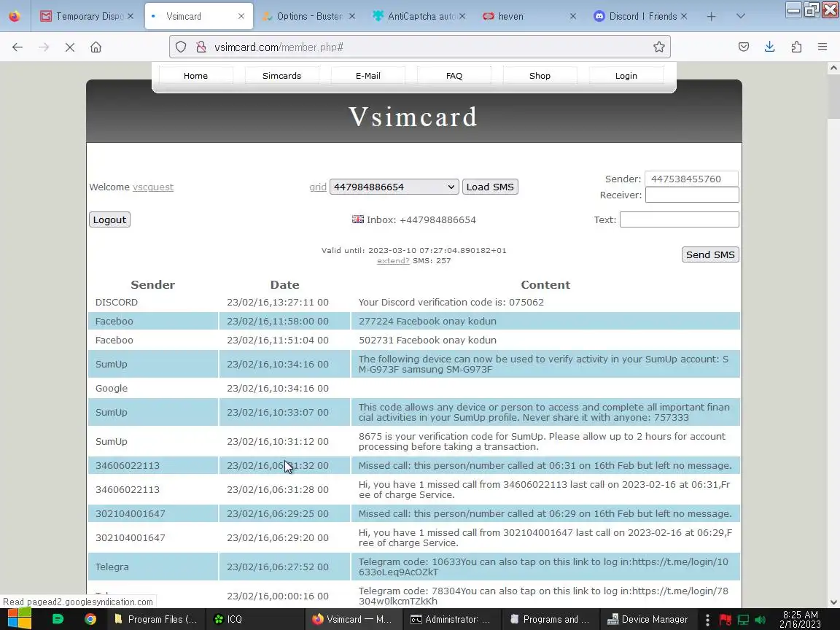The height and width of the screenshot is (630, 840).
Task: Open the extensions puzzle-piece icon
Action: point(796,47)
